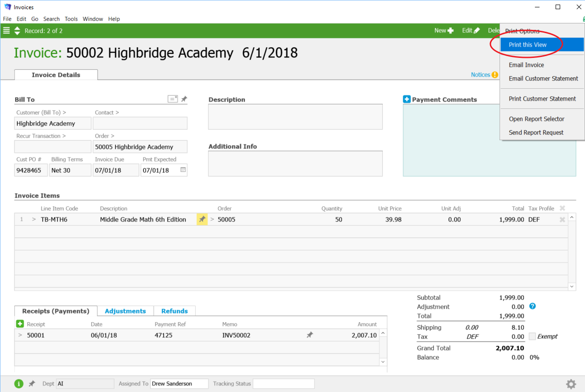Click the Billing Terms field Net 30
The height and width of the screenshot is (392, 585).
coord(70,170)
